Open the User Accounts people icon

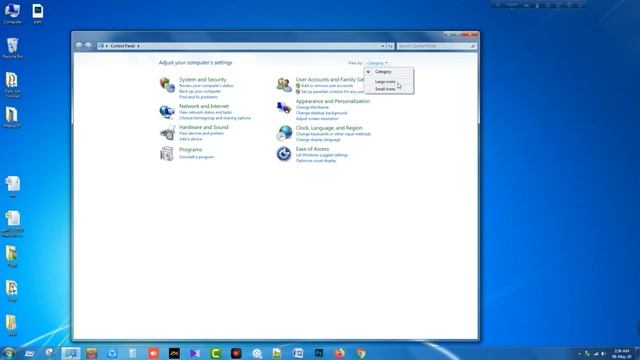[284, 84]
